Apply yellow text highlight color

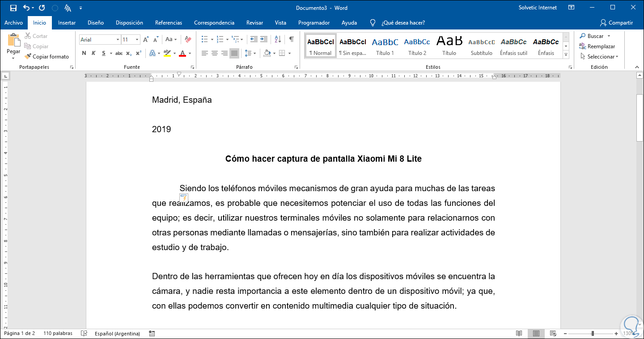167,54
